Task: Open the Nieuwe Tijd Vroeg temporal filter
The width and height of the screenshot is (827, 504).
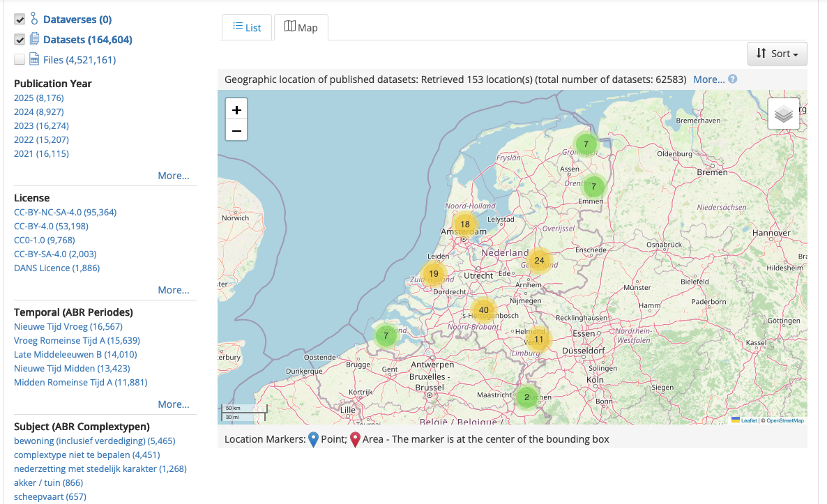Action: [68, 326]
